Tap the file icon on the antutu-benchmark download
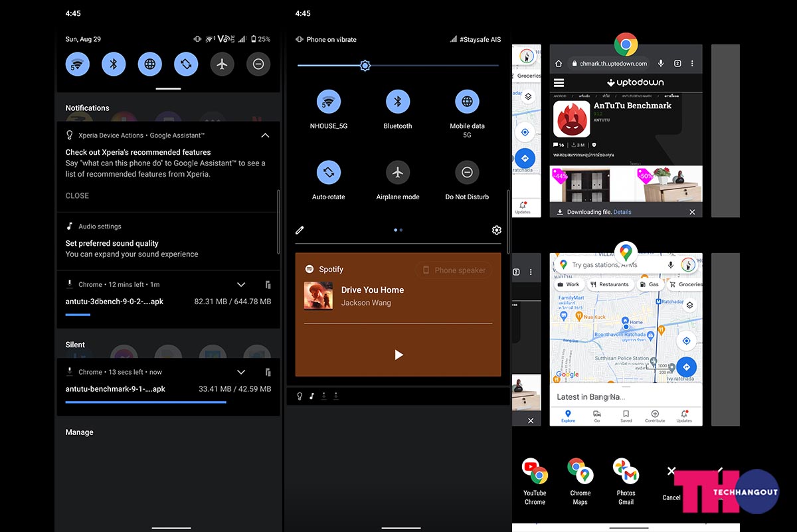The height and width of the screenshot is (532, 797). click(x=268, y=372)
